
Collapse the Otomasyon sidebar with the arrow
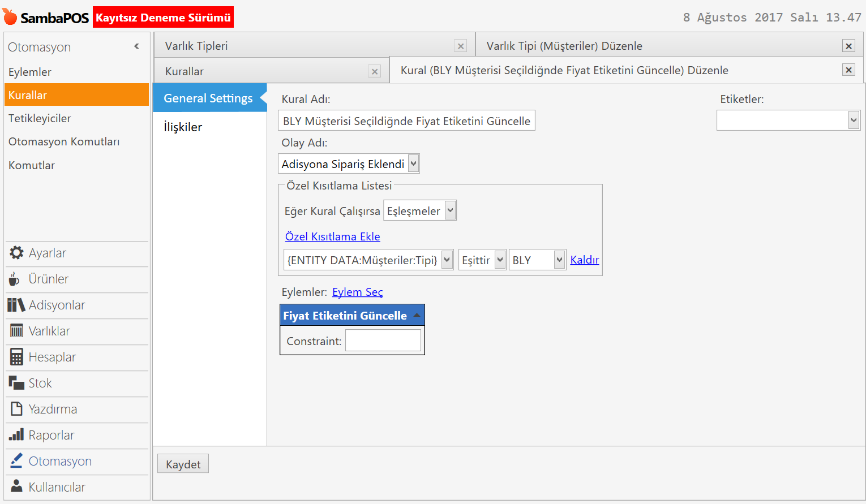point(136,46)
